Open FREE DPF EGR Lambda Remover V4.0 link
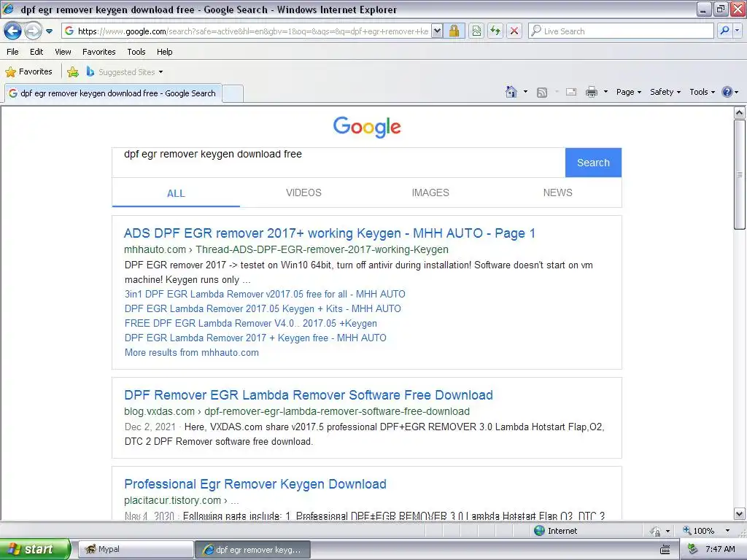 [251, 323]
